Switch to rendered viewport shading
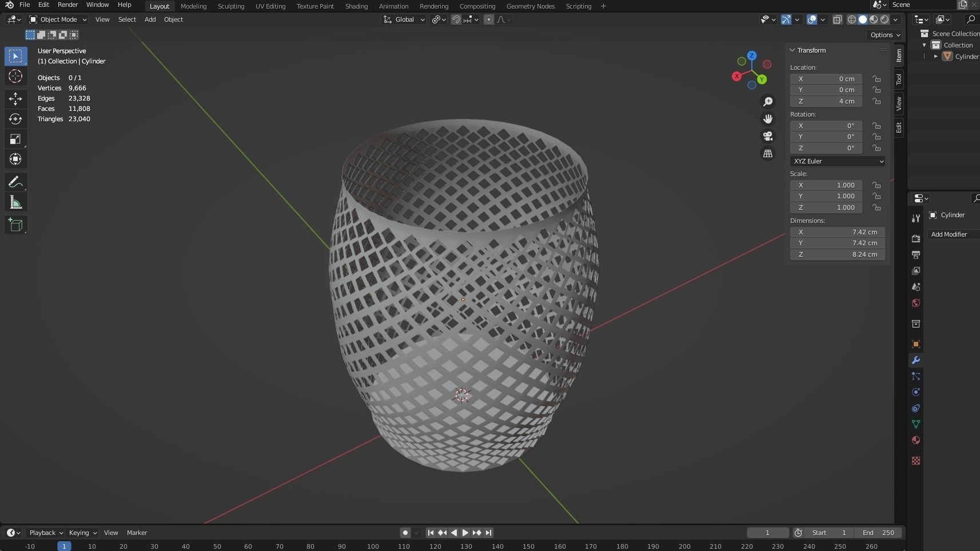Viewport: 980px width, 551px height. pos(885,19)
